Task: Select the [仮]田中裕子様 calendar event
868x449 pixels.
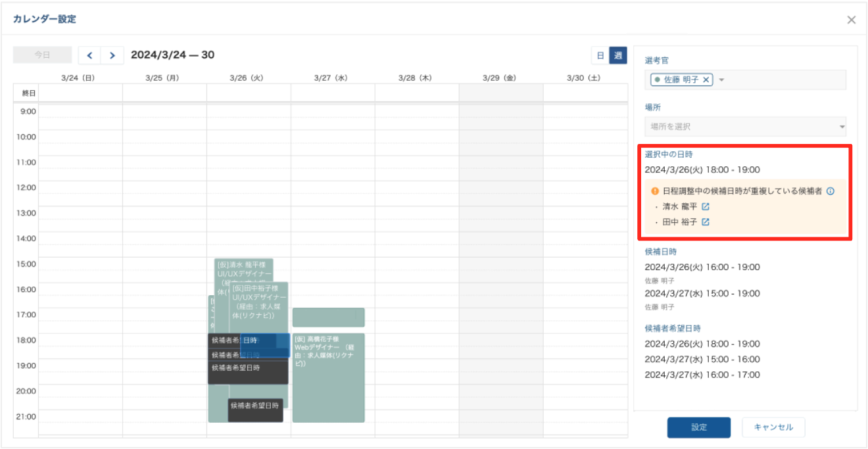Action: (258, 308)
